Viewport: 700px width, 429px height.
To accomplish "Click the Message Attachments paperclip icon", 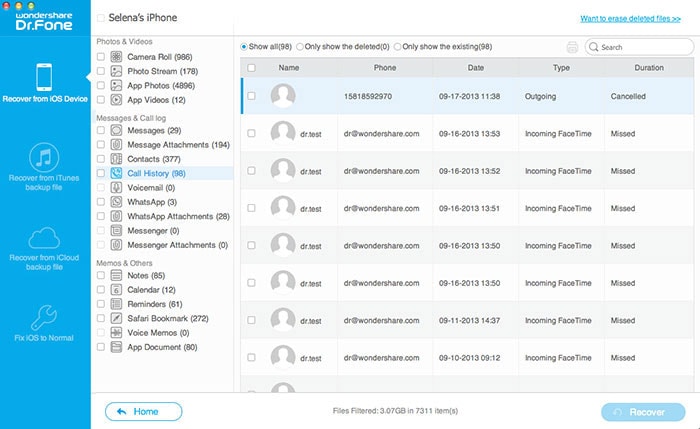I will tap(116, 145).
